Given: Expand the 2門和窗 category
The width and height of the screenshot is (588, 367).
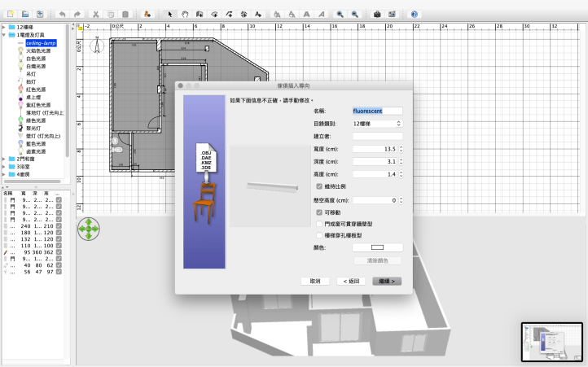Looking at the screenshot, I should [3, 159].
